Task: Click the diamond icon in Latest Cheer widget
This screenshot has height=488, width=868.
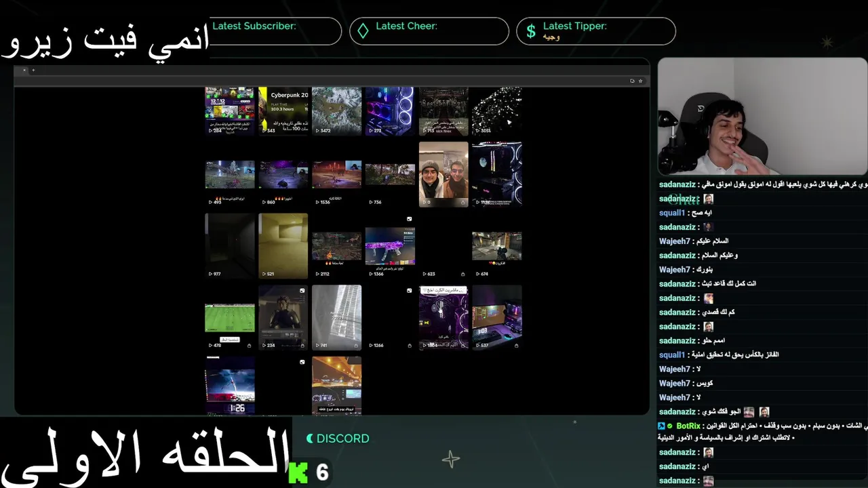Action: point(363,31)
